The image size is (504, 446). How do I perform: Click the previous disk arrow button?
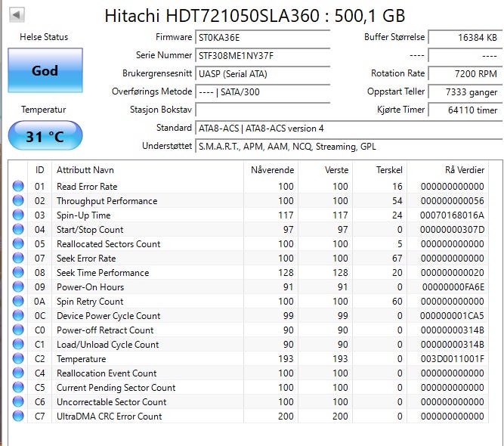pyautogui.click(x=17, y=14)
